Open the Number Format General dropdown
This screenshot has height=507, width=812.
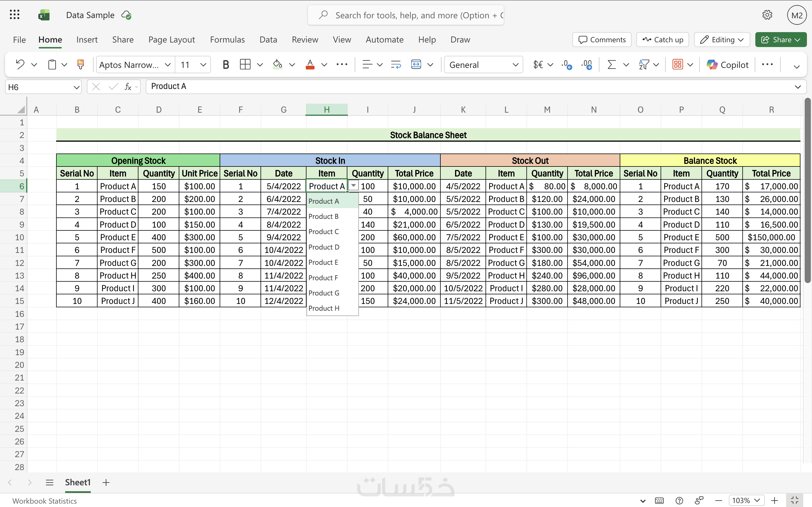pyautogui.click(x=484, y=65)
